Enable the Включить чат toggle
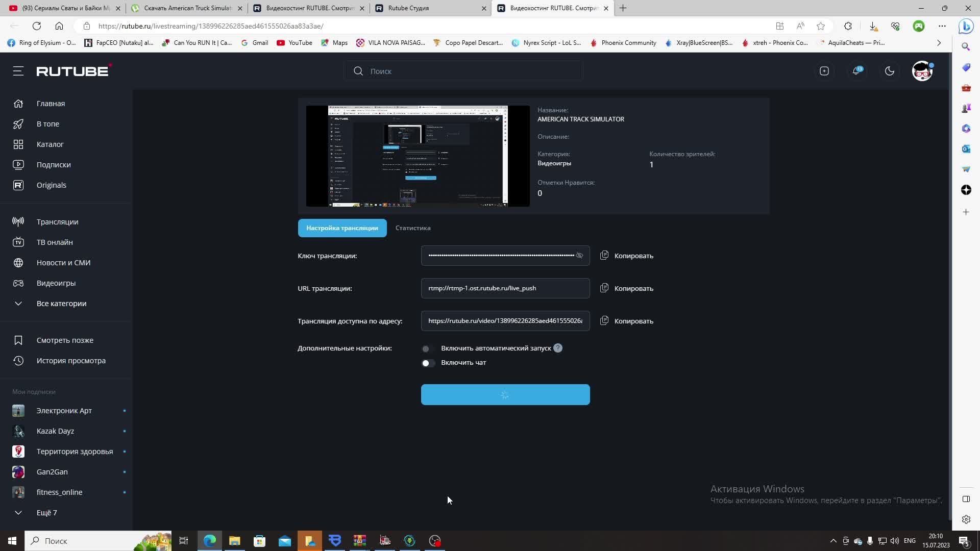Screen dimensions: 980x551 pos(428,363)
